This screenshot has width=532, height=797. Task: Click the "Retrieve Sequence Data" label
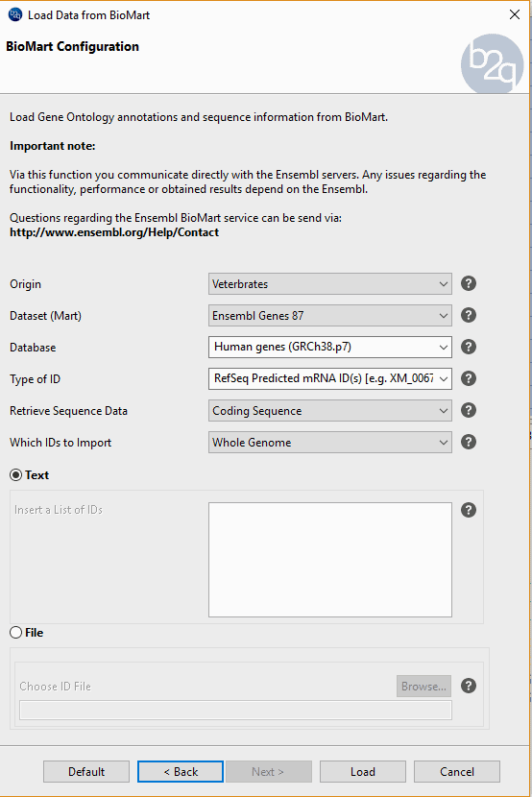(68, 411)
